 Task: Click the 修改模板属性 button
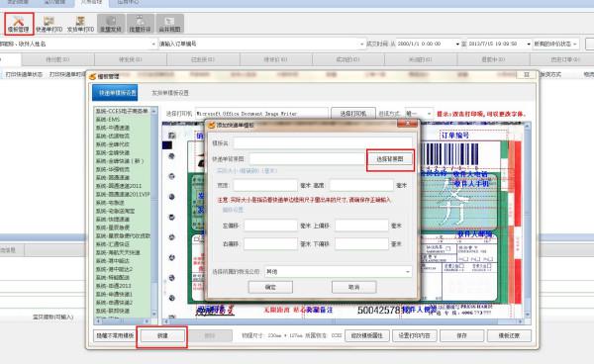(367, 335)
